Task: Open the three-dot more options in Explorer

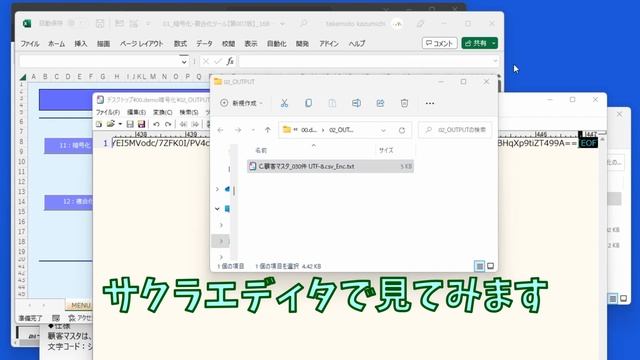Action: pos(430,103)
